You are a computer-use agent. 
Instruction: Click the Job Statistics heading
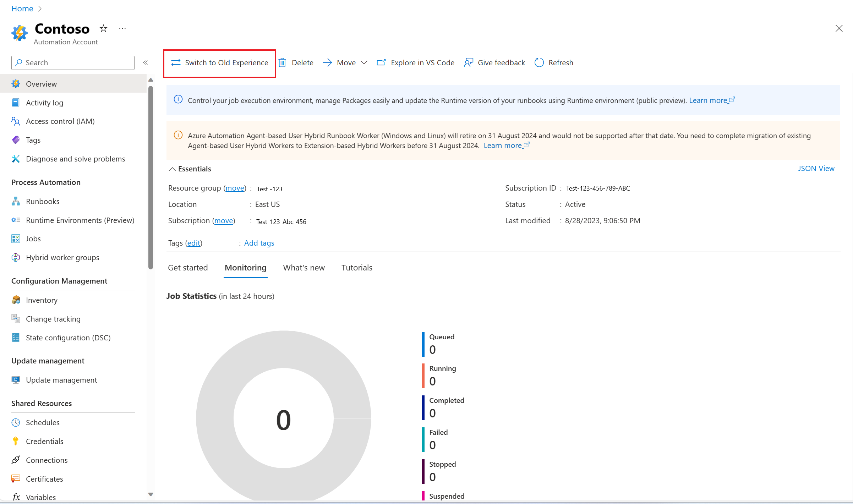pyautogui.click(x=191, y=296)
